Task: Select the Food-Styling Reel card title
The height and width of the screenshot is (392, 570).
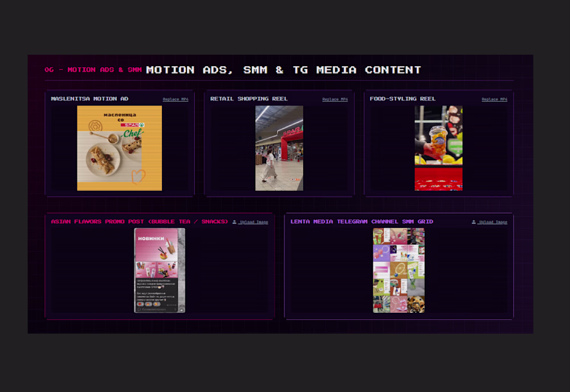Action: [x=403, y=99]
